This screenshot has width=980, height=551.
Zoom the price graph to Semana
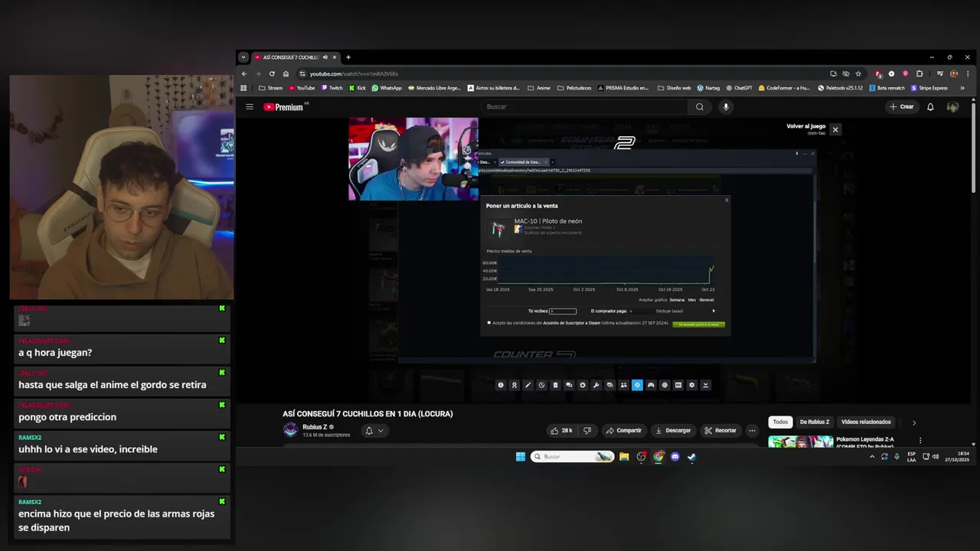pyautogui.click(x=677, y=300)
